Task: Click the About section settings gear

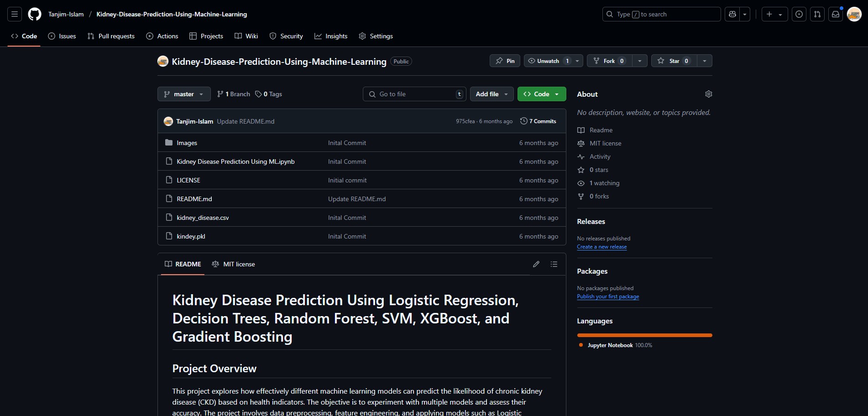Action: coord(708,94)
